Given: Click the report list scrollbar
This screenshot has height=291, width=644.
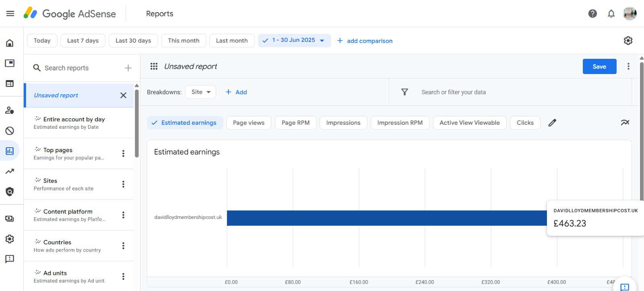Looking at the screenshot, I should (137, 123).
